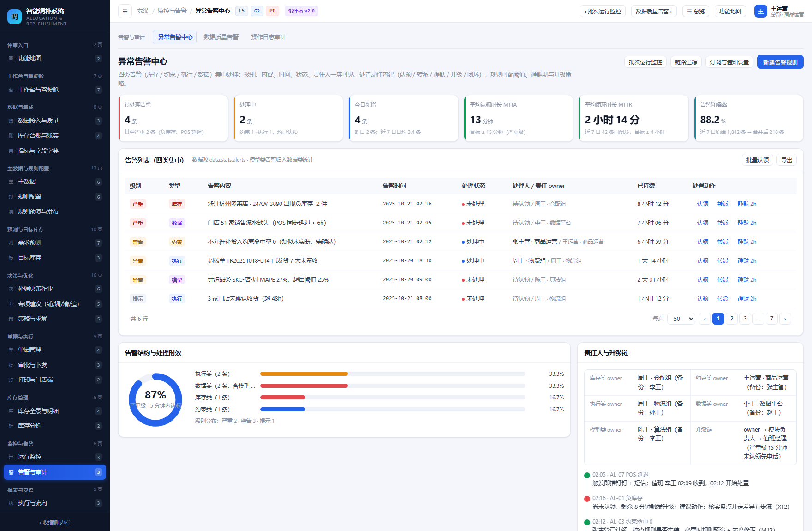Click the 告警与审计 sidebar icon
This screenshot has height=531, width=812.
[11, 472]
